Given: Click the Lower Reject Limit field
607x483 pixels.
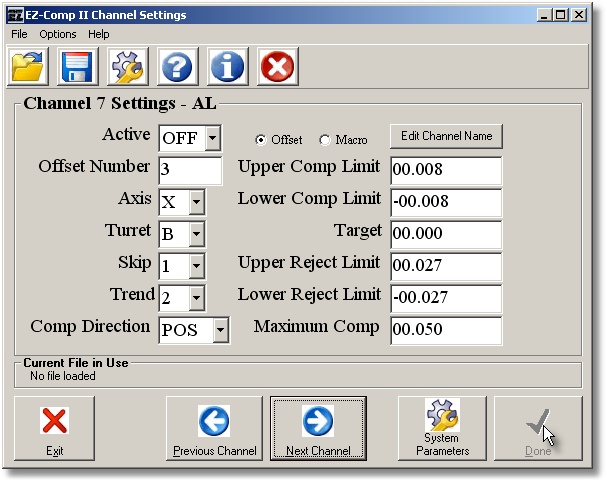Looking at the screenshot, I should 446,298.
